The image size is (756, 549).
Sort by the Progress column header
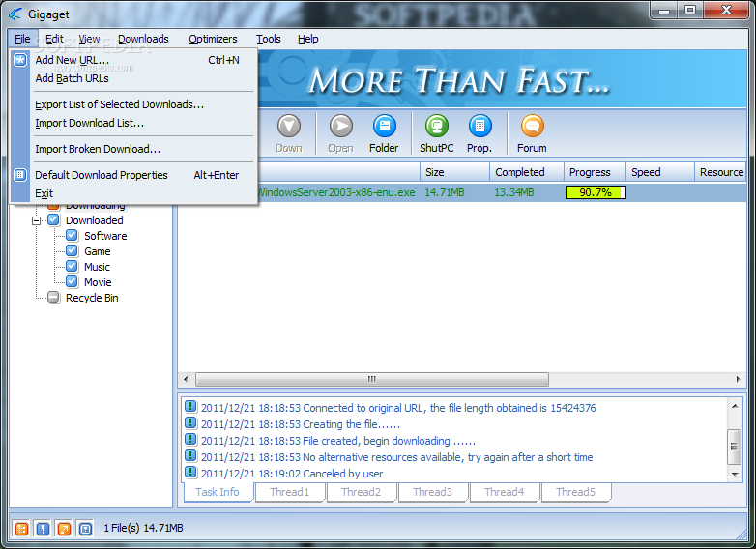[595, 172]
